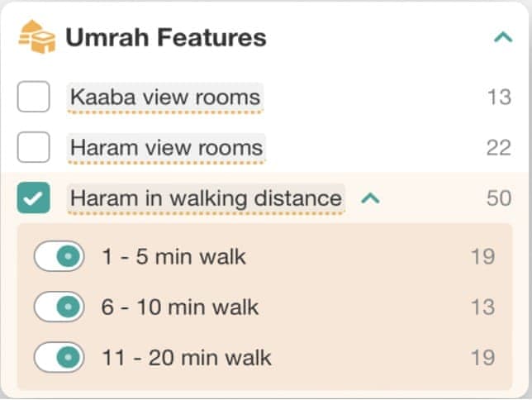The width and height of the screenshot is (532, 400).
Task: Disable the 1 - 5 min walk toggle
Action: click(59, 257)
